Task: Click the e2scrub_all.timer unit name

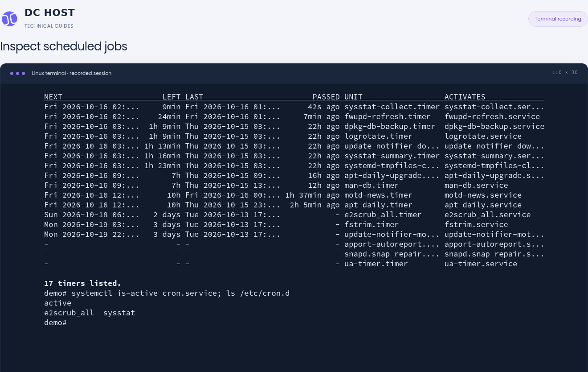Action: pos(383,215)
